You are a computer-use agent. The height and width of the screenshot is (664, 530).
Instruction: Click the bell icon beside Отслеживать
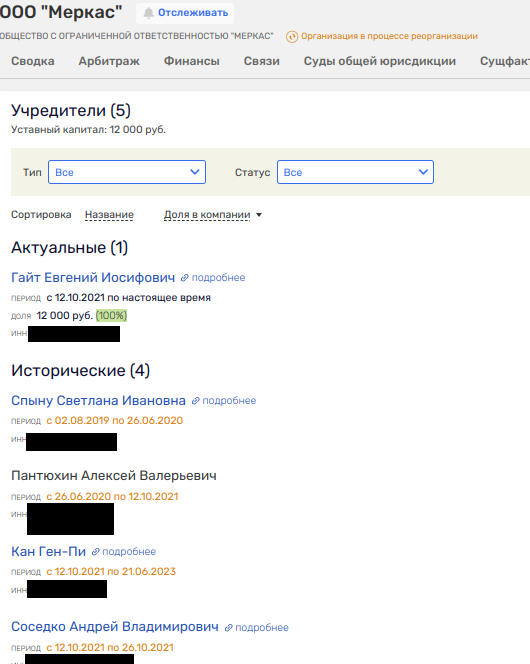(148, 13)
